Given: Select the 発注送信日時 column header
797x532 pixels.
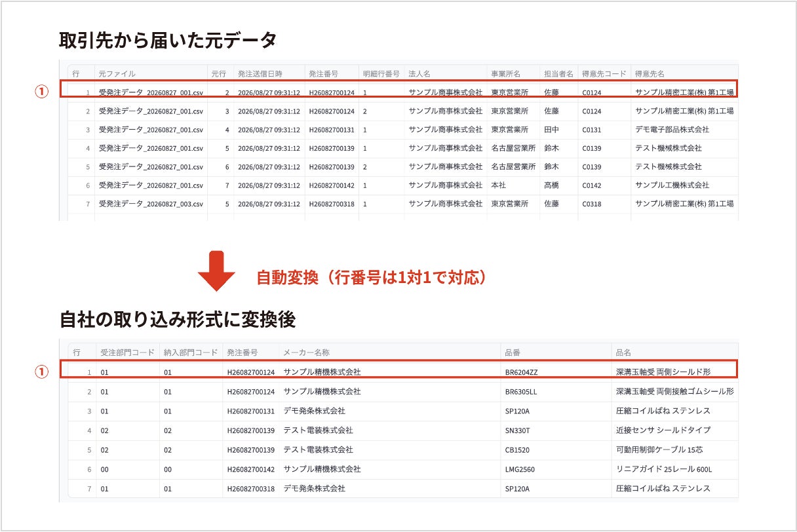Looking at the screenshot, I should pyautogui.click(x=259, y=73).
